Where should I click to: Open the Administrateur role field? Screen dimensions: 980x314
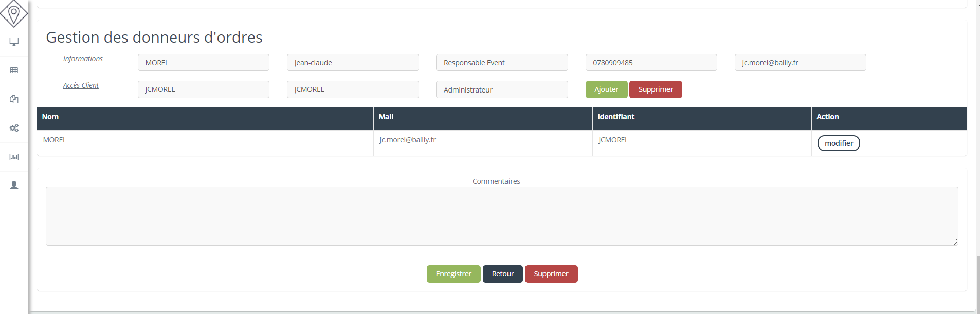pos(501,89)
